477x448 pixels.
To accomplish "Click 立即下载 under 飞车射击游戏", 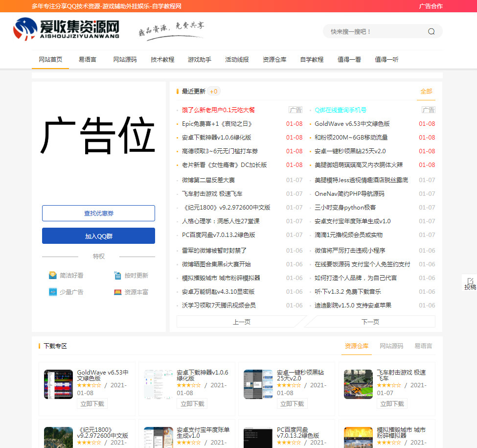I will point(392,404).
